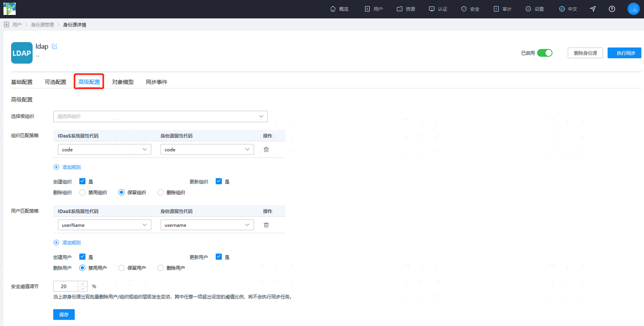The height and width of the screenshot is (326, 644).
Task: Add rule under user matching strategy
Action: tap(67, 243)
